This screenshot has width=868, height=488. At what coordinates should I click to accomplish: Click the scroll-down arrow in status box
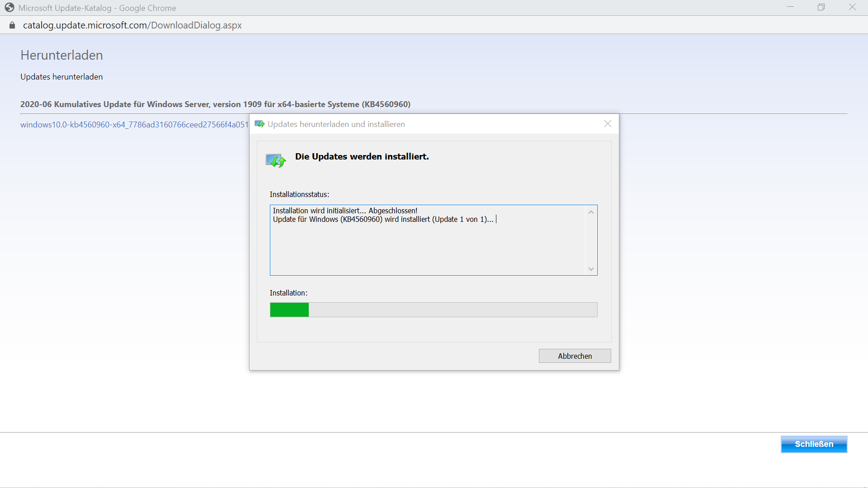coord(591,269)
